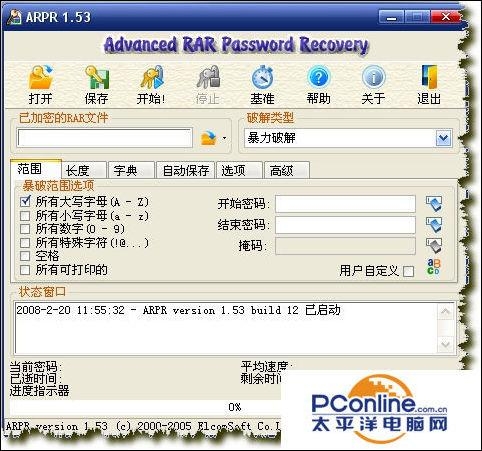The height and width of the screenshot is (451, 482).
Task: Switch to the 字典 tab
Action: 131,170
